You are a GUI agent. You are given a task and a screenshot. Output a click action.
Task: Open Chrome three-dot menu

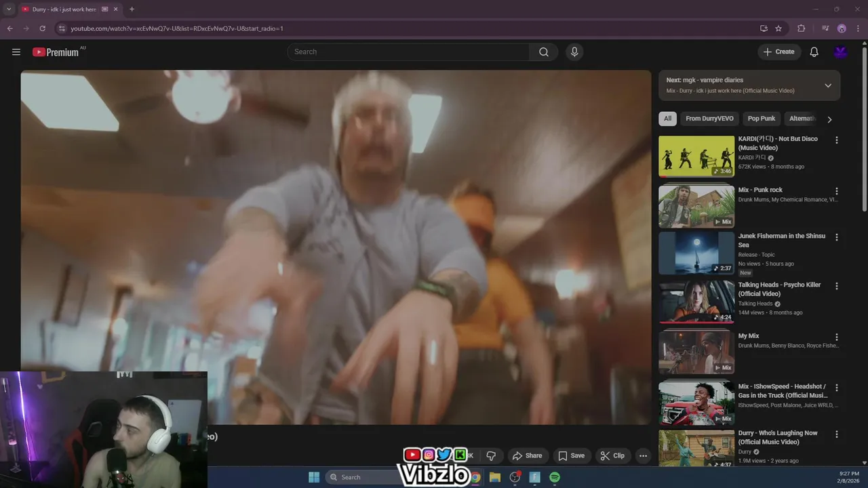click(x=858, y=28)
